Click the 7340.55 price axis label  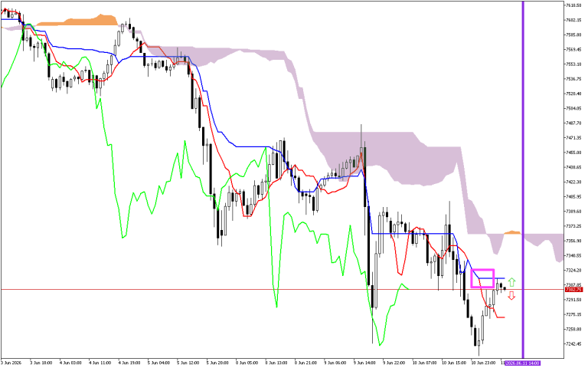(573, 256)
